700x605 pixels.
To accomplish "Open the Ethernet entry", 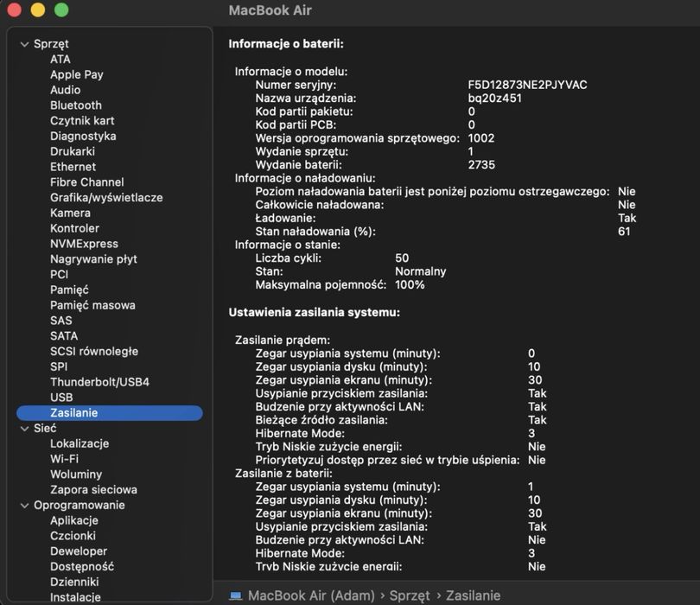I will coord(73,167).
